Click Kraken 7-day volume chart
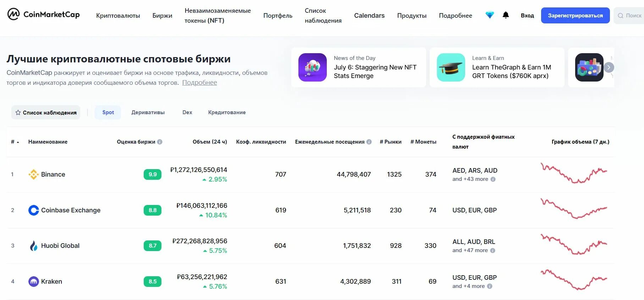This screenshot has width=644, height=300. coord(574,280)
